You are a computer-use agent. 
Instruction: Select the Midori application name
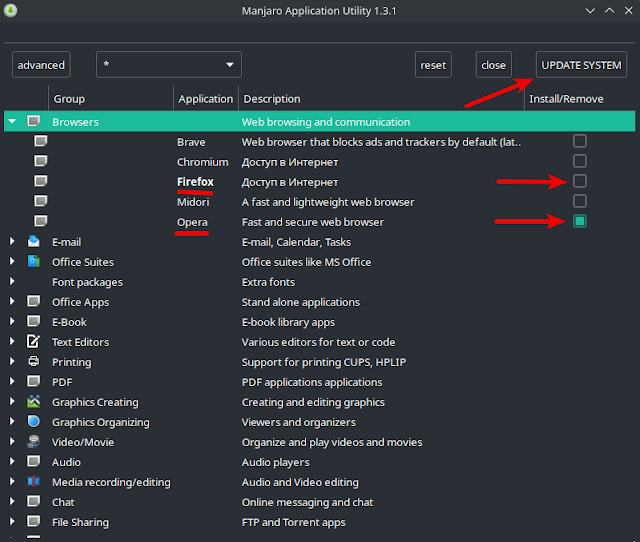[x=193, y=202]
